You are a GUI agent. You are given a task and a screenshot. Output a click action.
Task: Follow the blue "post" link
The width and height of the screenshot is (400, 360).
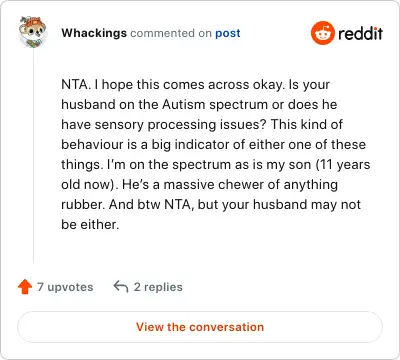228,33
